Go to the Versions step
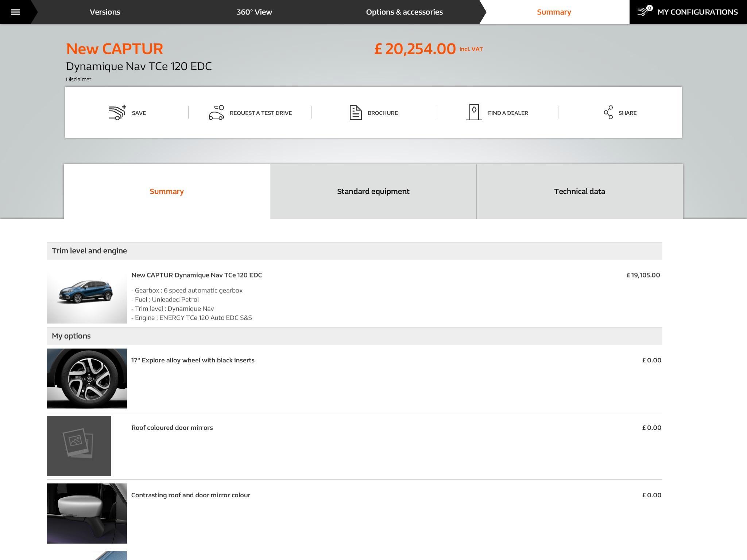Viewport: 747px width, 560px height. click(105, 12)
